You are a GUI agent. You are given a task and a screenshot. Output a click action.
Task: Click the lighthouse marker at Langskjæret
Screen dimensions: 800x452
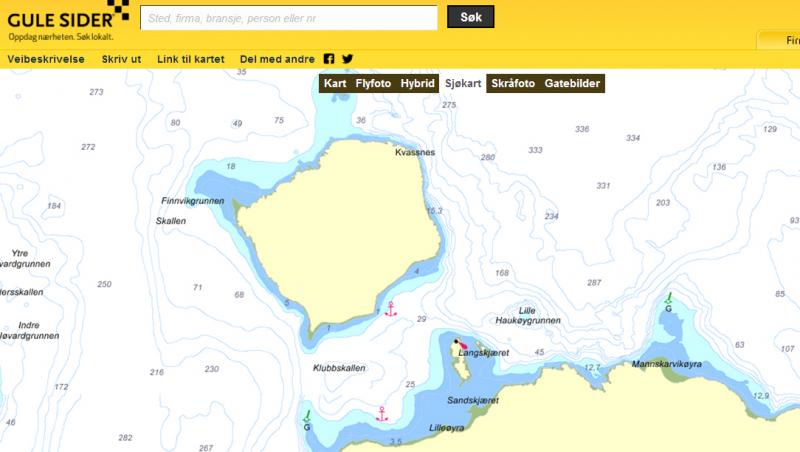459,343
